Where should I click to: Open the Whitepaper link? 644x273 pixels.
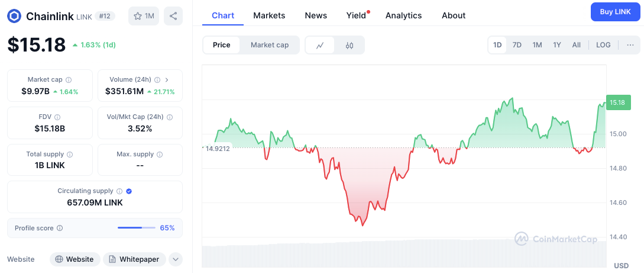click(134, 259)
